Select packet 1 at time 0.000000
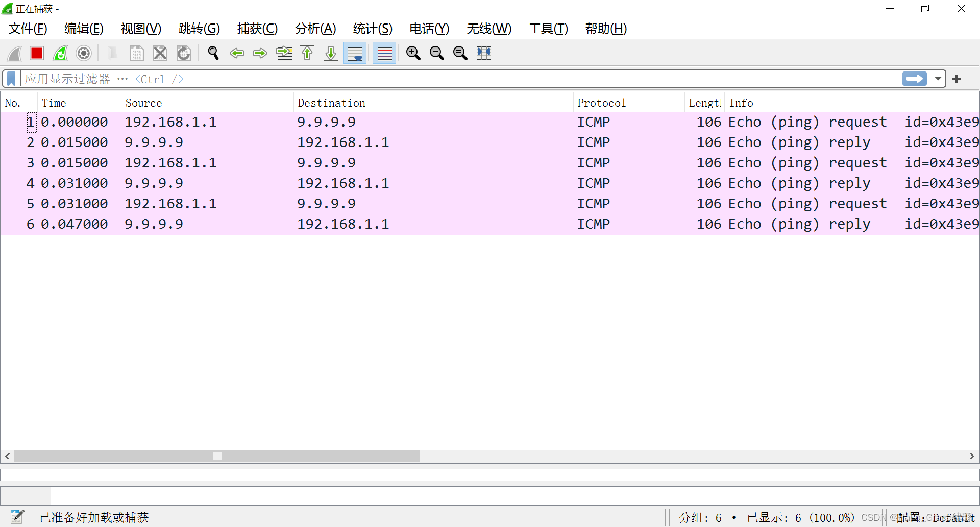 [490, 122]
